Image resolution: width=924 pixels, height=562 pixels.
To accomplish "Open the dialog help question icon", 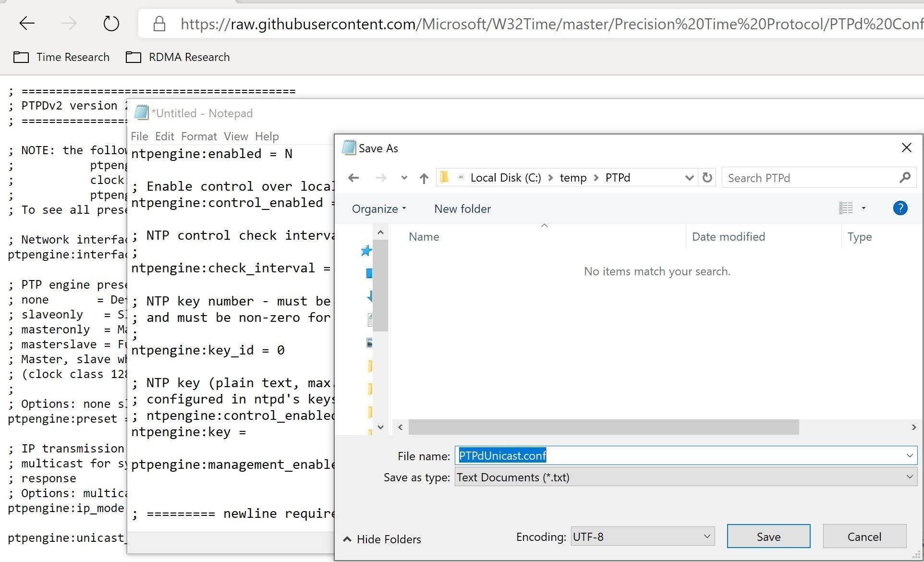I will 900,208.
